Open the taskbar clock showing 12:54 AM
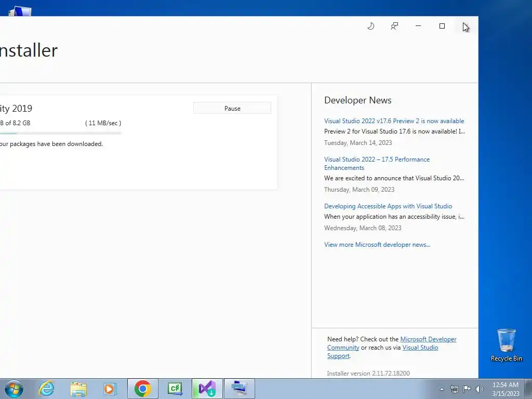 click(x=506, y=389)
